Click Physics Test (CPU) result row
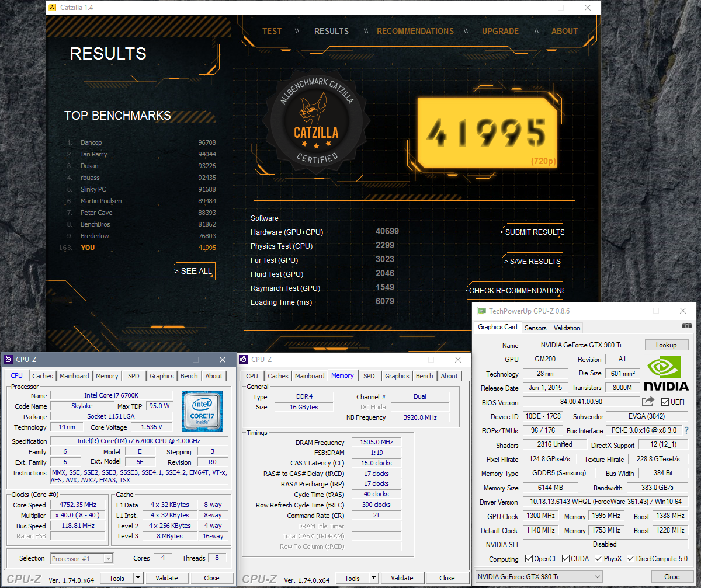The image size is (701, 588). pyautogui.click(x=323, y=246)
